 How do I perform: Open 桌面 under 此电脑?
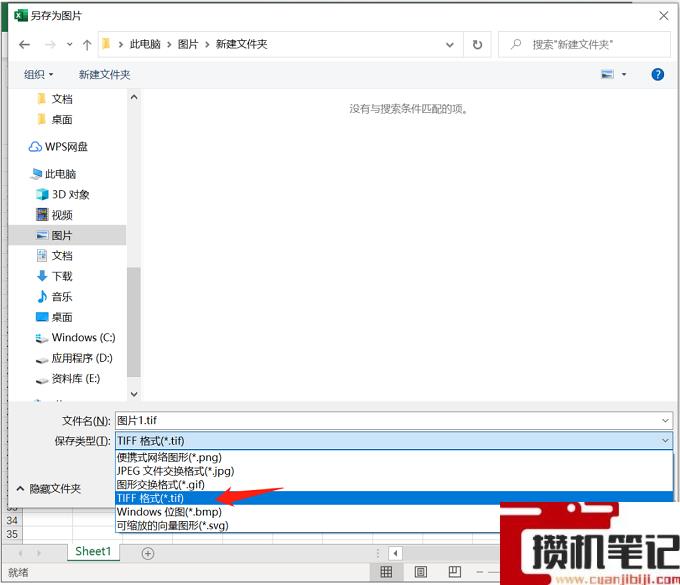coord(55,317)
